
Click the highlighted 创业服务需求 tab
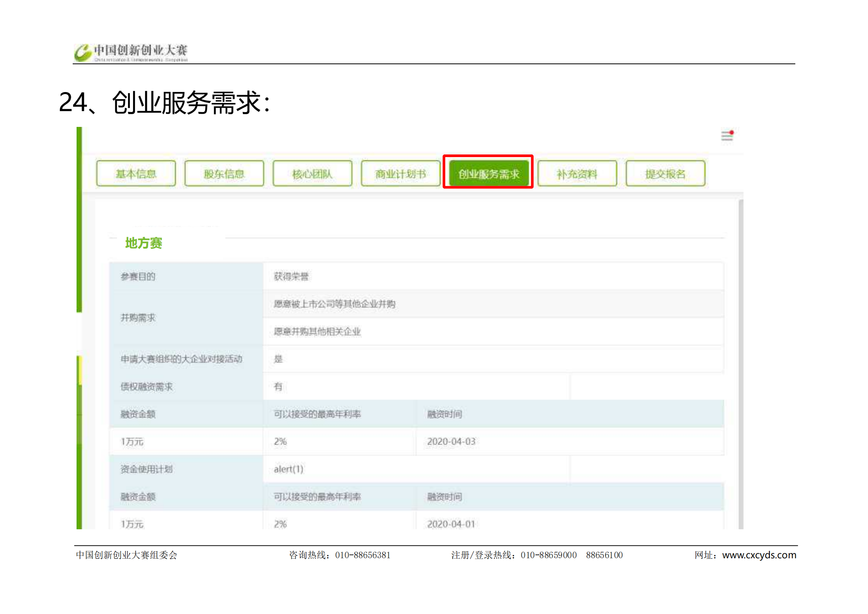pyautogui.click(x=488, y=174)
